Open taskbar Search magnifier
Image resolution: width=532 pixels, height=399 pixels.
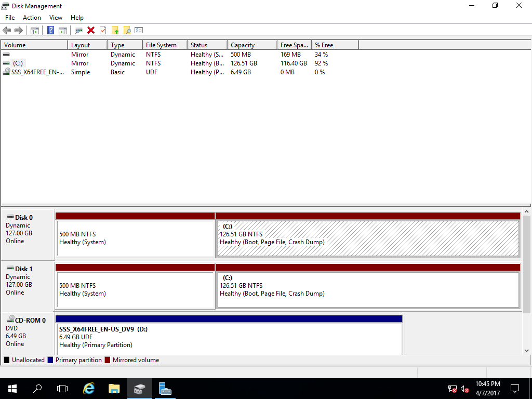pyautogui.click(x=37, y=389)
